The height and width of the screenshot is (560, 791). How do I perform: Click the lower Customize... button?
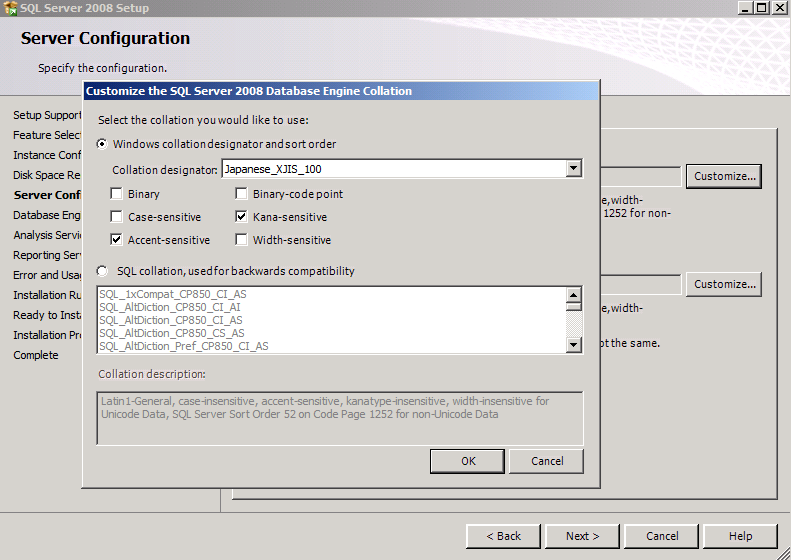point(724,284)
